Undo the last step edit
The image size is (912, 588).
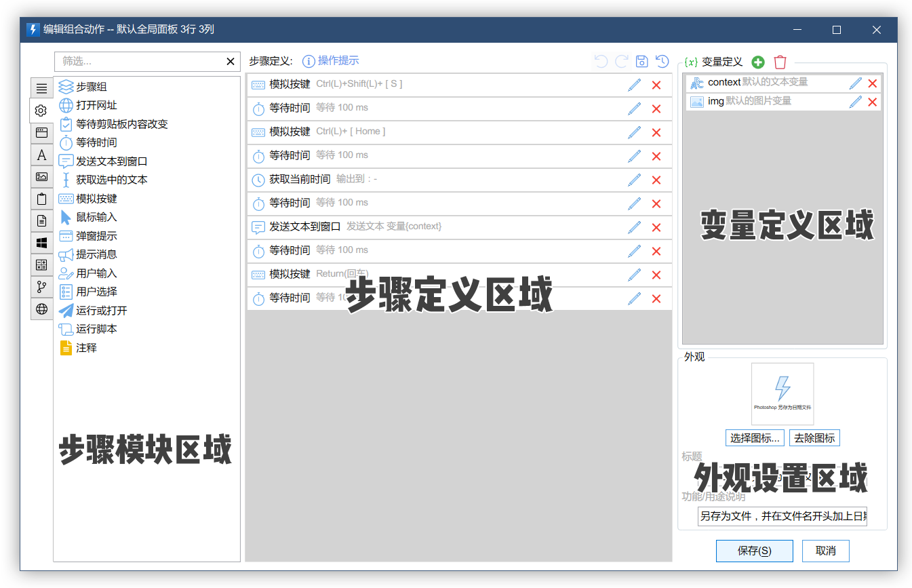601,62
